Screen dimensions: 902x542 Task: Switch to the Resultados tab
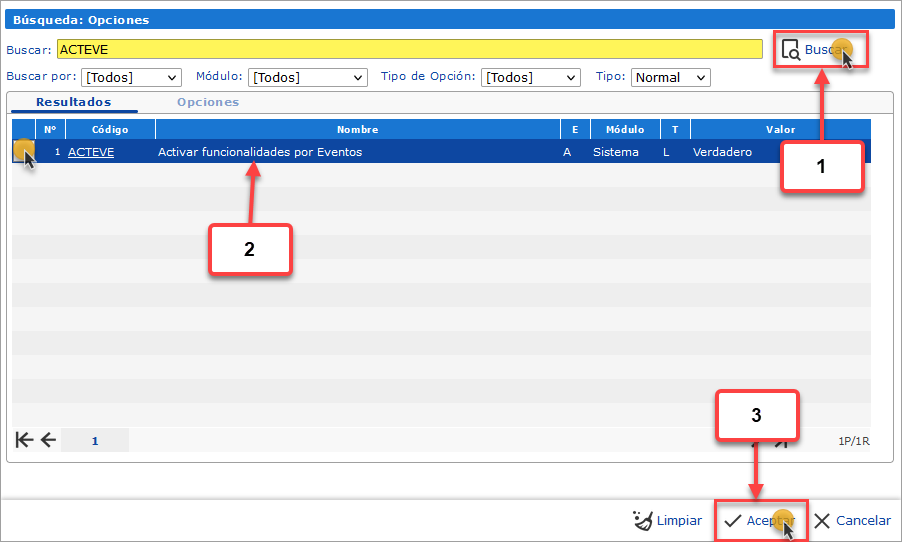point(74,102)
